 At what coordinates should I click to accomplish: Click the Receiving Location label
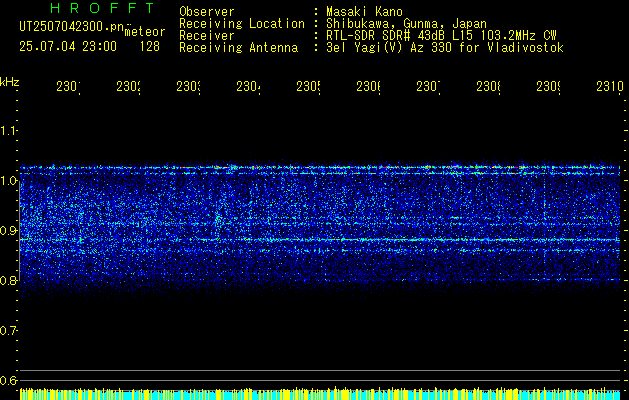[242, 24]
